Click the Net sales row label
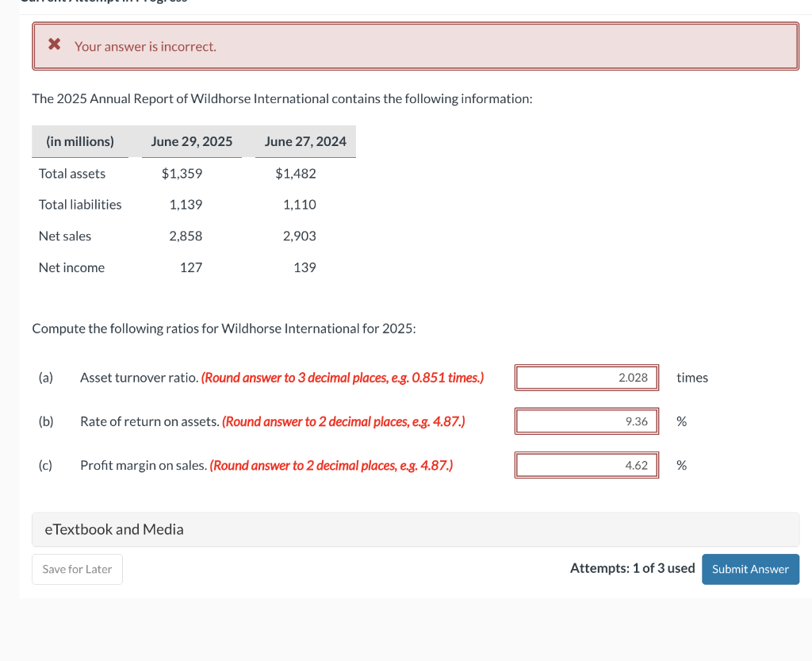Image resolution: width=812 pixels, height=661 pixels. (65, 236)
